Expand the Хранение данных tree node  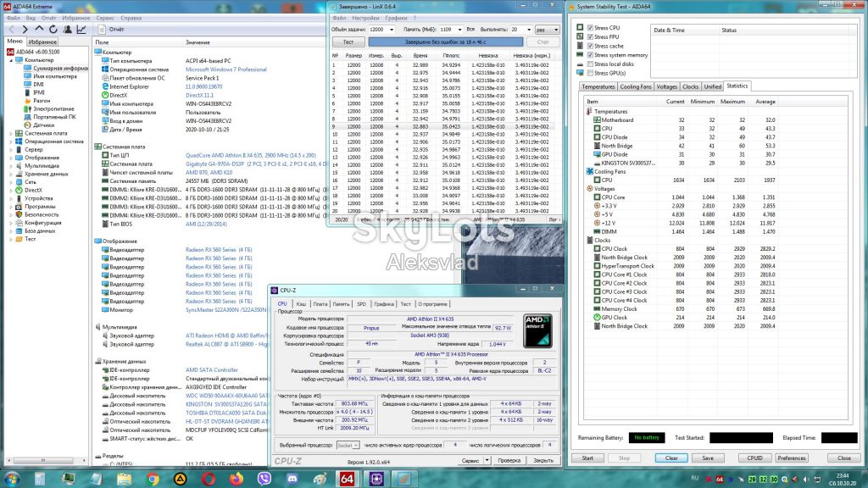point(11,174)
